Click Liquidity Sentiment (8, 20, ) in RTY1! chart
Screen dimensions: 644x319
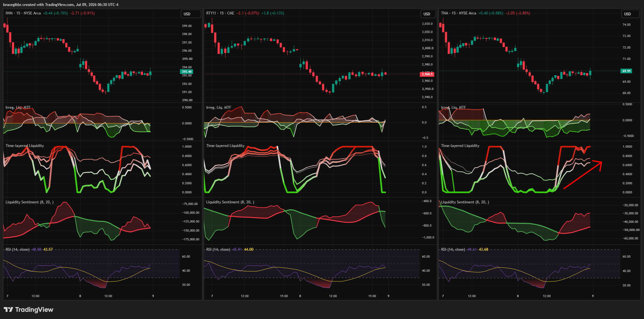click(230, 202)
